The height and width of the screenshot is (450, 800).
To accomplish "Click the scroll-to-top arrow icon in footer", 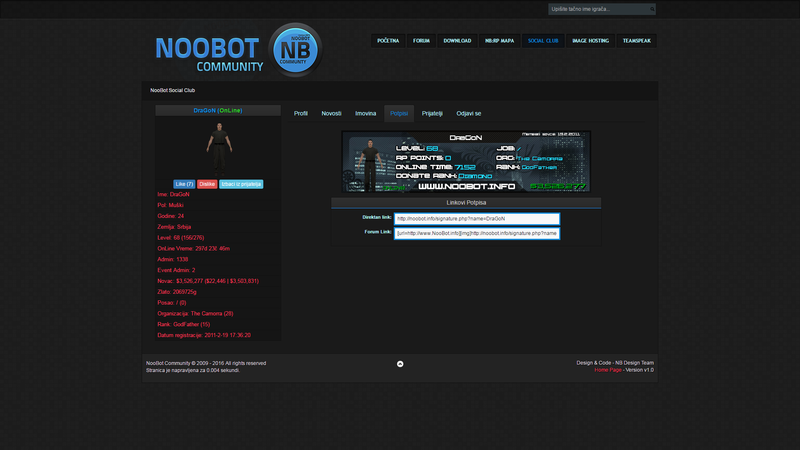I will [400, 364].
